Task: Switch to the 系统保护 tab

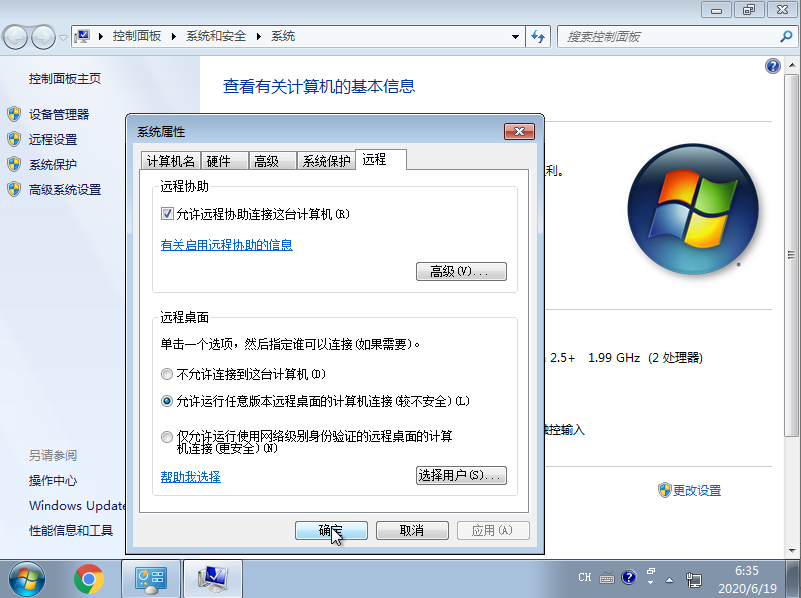Action: (x=326, y=158)
